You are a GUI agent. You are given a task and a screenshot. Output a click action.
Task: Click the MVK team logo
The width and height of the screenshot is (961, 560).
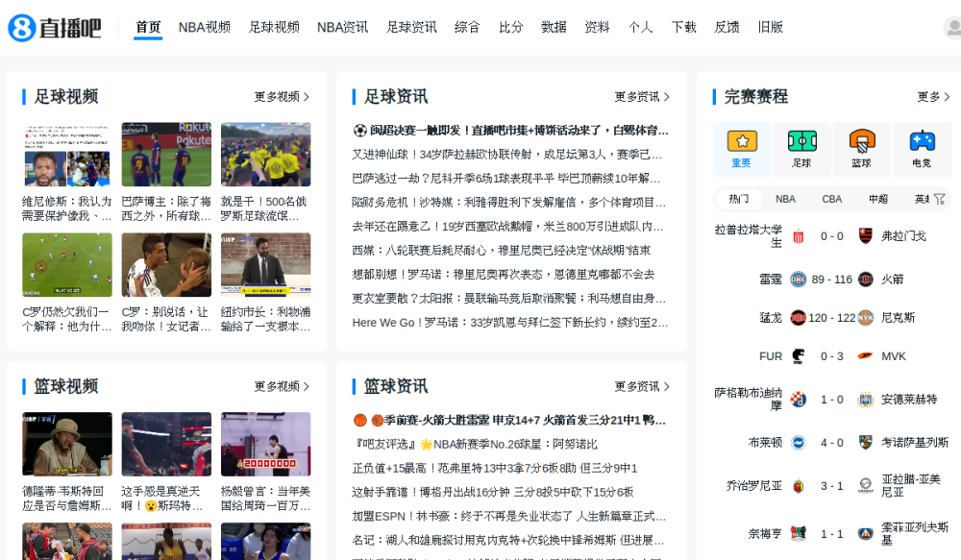pyautogui.click(x=866, y=356)
